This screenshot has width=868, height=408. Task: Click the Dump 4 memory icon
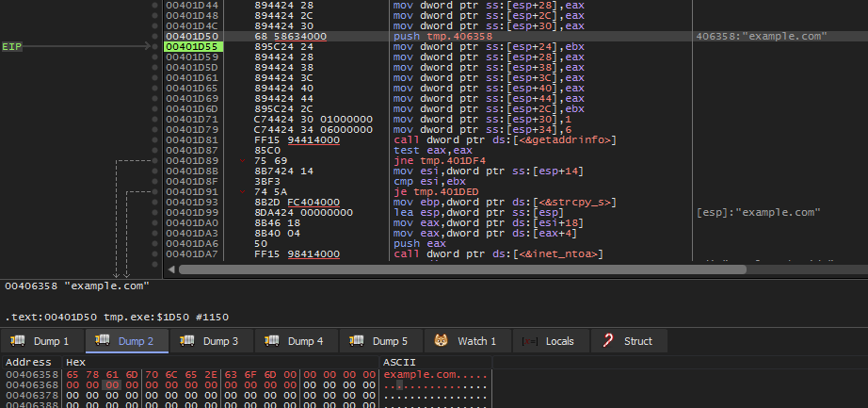pos(272,340)
